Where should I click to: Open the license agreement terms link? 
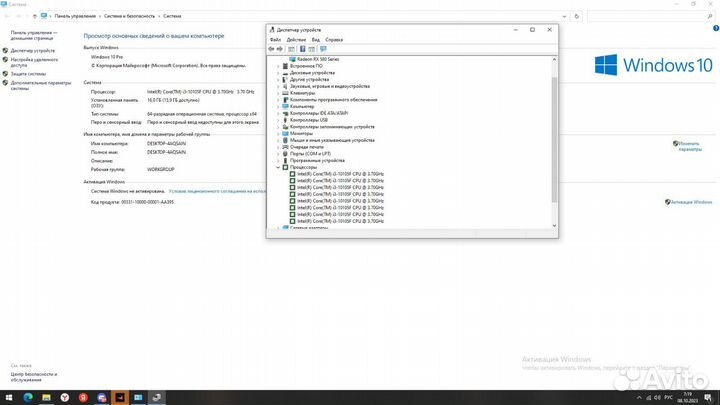click(217, 191)
